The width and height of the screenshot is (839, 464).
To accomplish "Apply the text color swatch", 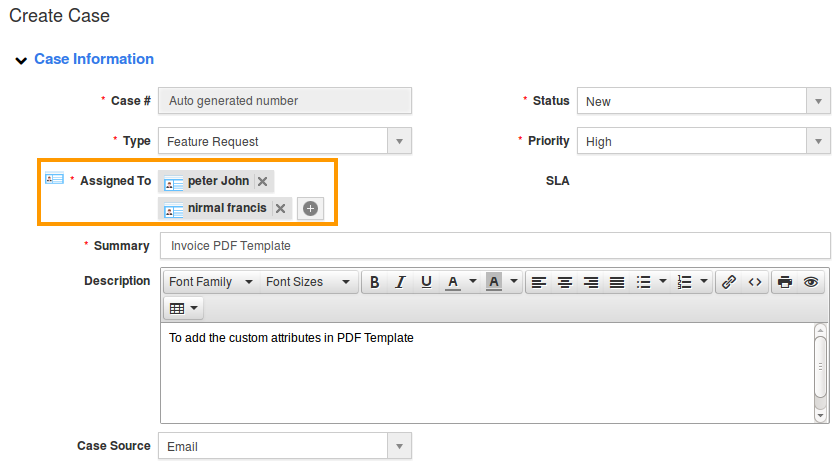I will point(452,282).
